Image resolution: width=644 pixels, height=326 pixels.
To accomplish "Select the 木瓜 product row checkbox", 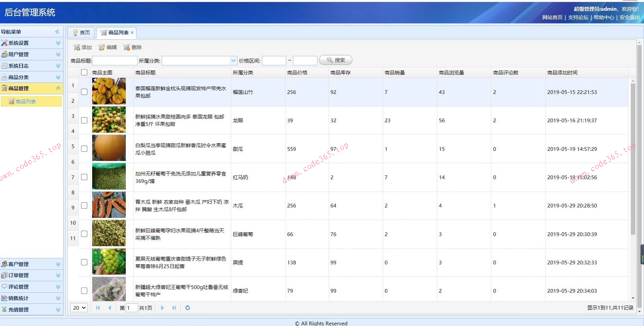I will (x=84, y=205).
